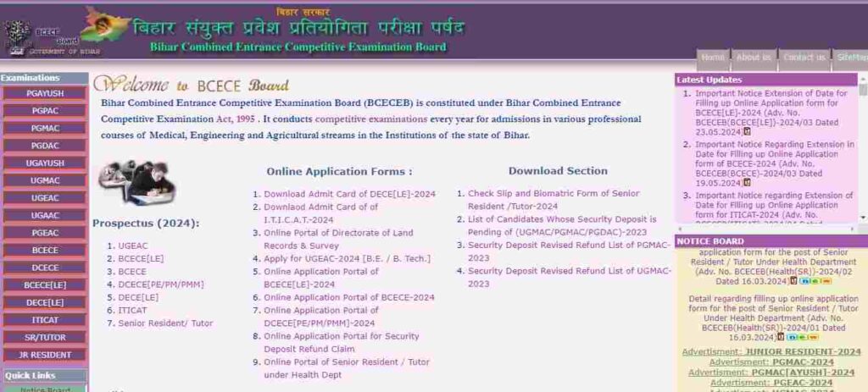Open Contact us navigation tab
The height and width of the screenshot is (392, 868).
804,58
